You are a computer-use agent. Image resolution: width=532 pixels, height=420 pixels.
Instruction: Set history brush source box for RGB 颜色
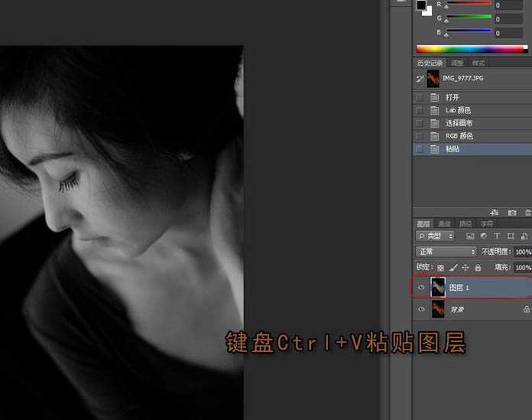coord(420,136)
